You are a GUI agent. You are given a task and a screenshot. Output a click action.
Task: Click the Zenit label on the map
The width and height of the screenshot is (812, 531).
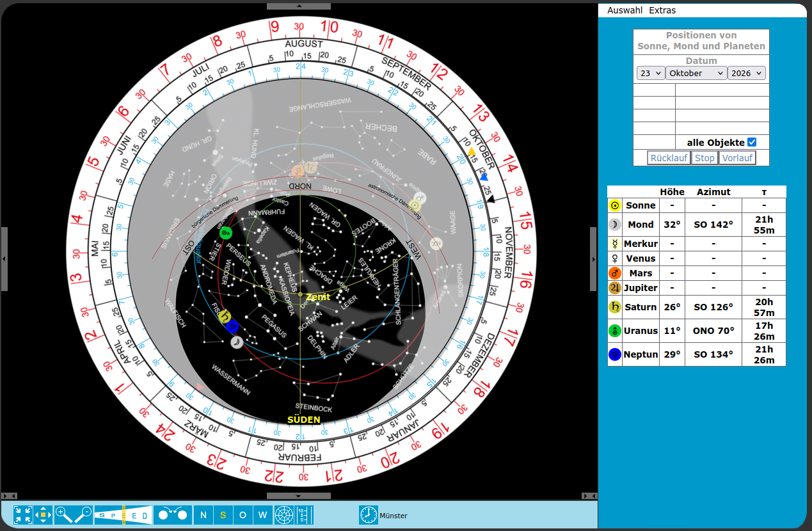pyautogui.click(x=318, y=297)
